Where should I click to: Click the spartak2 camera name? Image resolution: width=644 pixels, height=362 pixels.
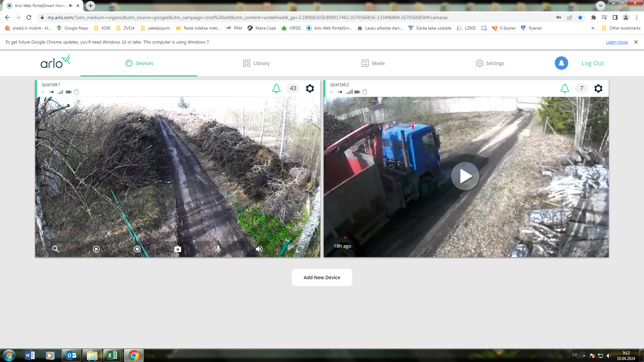tap(339, 84)
